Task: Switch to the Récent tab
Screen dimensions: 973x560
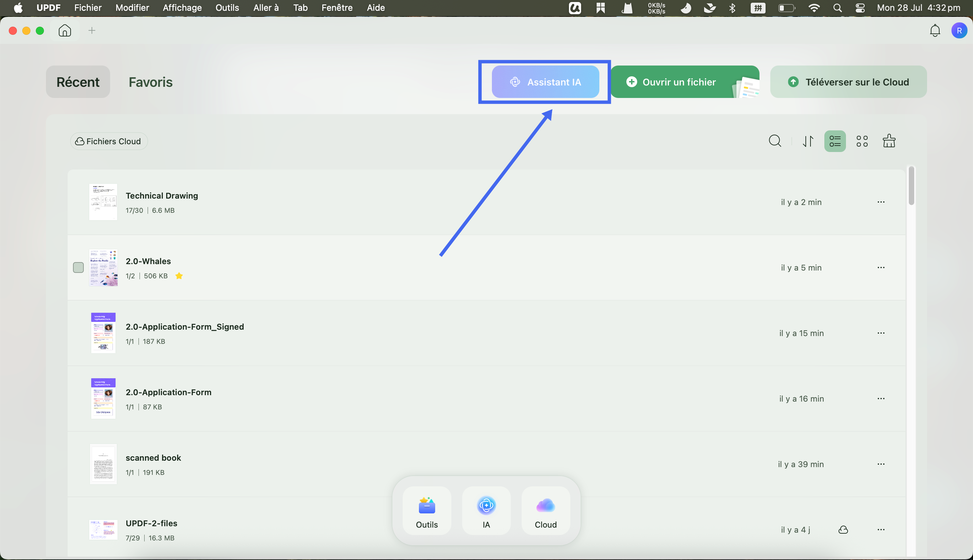Action: [78, 81]
